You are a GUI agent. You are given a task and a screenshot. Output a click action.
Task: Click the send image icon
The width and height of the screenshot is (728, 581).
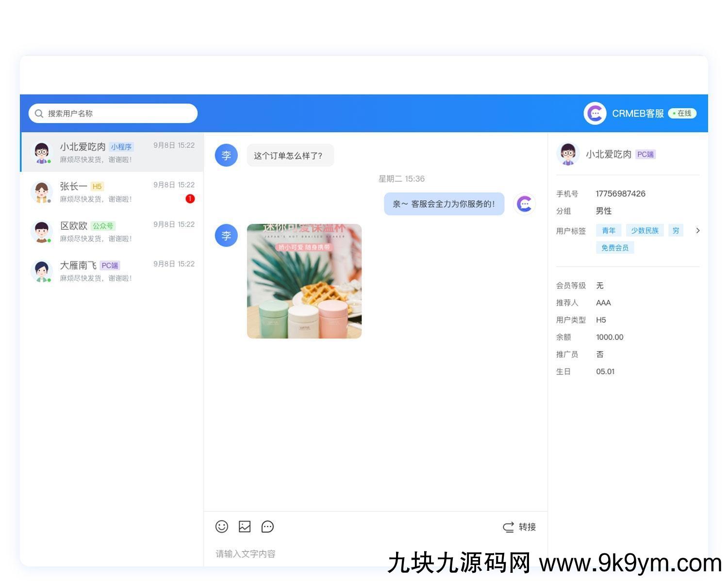click(x=245, y=527)
